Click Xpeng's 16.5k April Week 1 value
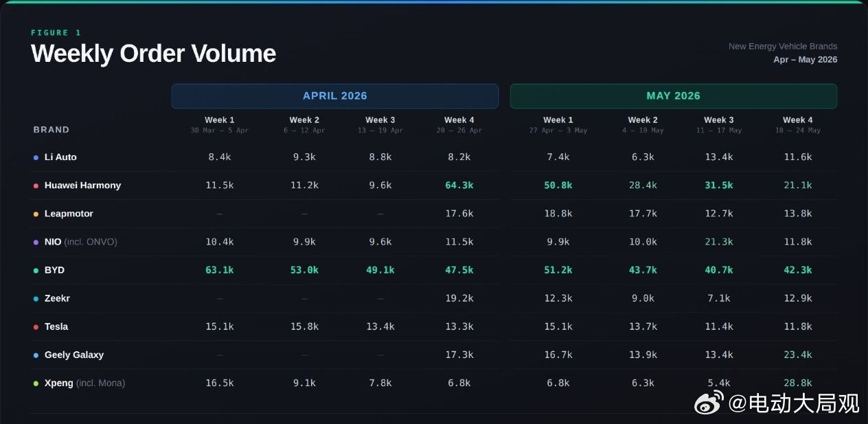The image size is (868, 424). pyautogui.click(x=220, y=383)
